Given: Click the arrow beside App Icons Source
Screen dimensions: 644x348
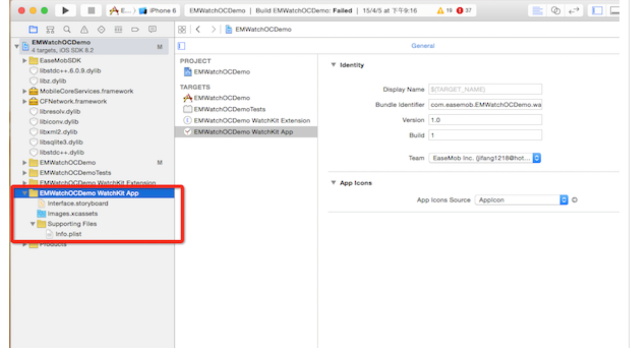Looking at the screenshot, I should click(x=574, y=200).
